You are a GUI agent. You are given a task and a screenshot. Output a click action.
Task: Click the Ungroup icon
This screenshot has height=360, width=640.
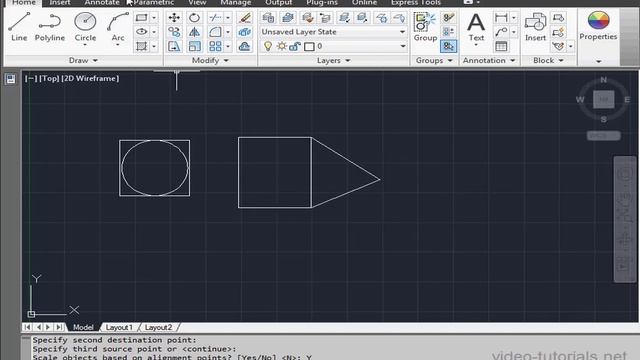point(449,18)
